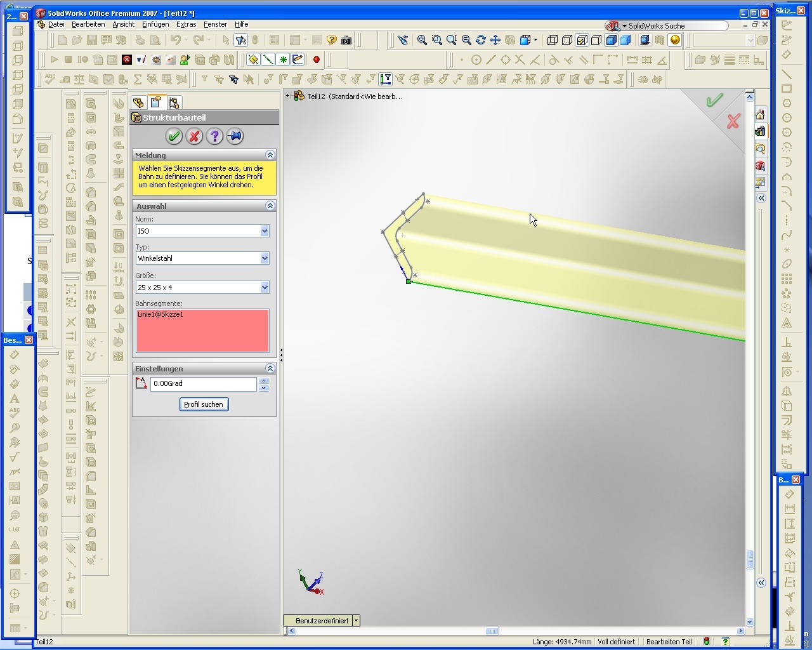
Task: Toggle Shaded With Edges display style
Action: click(x=611, y=40)
